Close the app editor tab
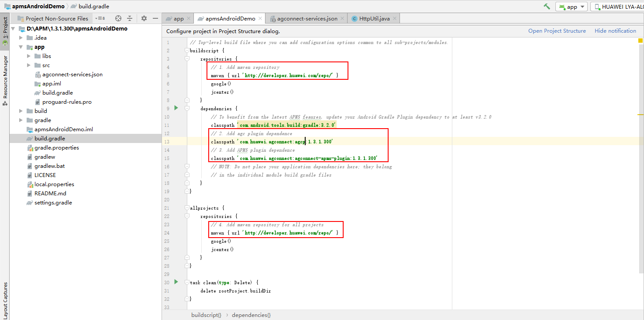Viewport: 644px width, 320px height. (189, 19)
